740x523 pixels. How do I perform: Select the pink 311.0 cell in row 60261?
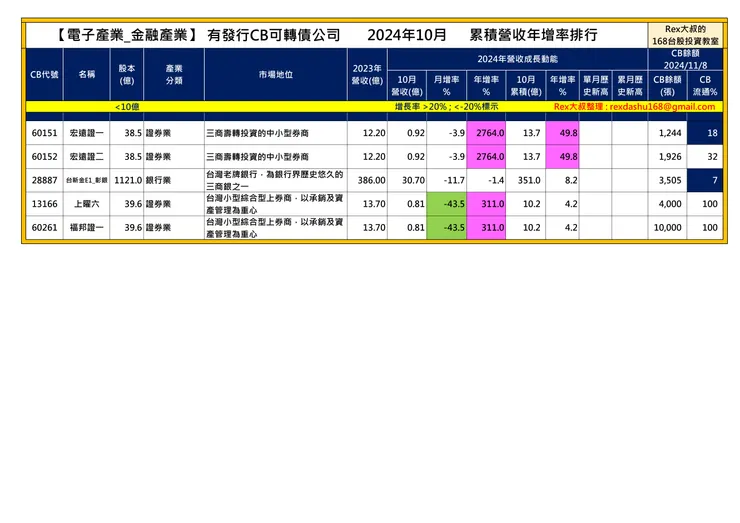[x=486, y=228]
